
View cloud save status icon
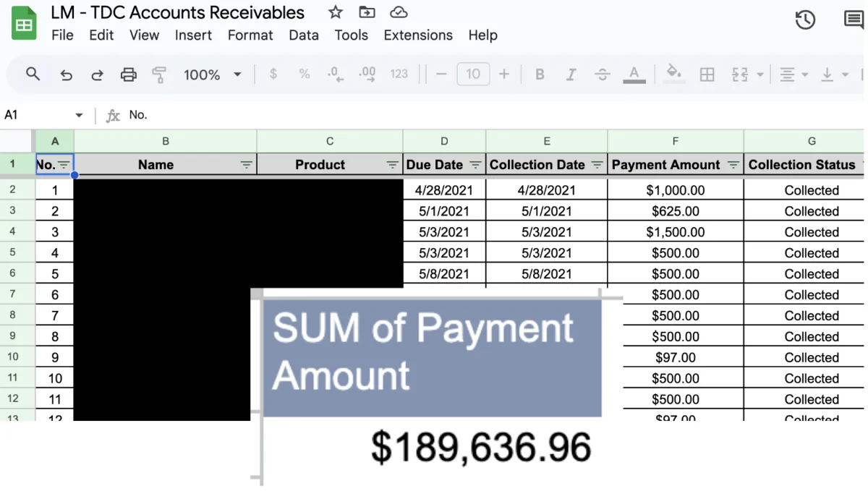398,12
